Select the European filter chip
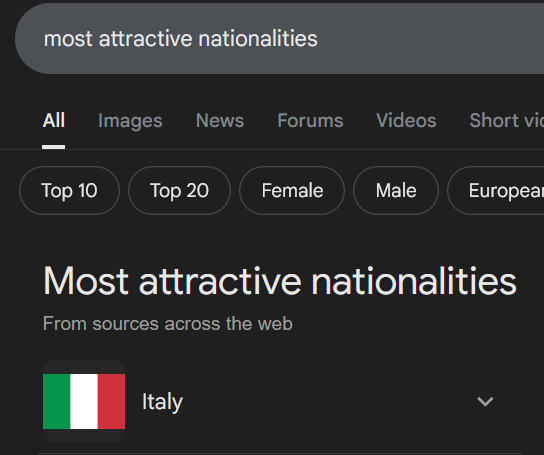 coord(496,191)
